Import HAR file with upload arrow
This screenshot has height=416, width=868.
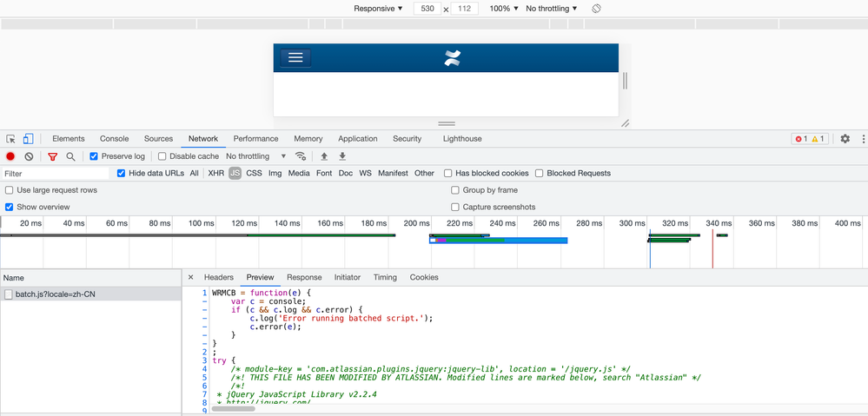[x=324, y=156]
